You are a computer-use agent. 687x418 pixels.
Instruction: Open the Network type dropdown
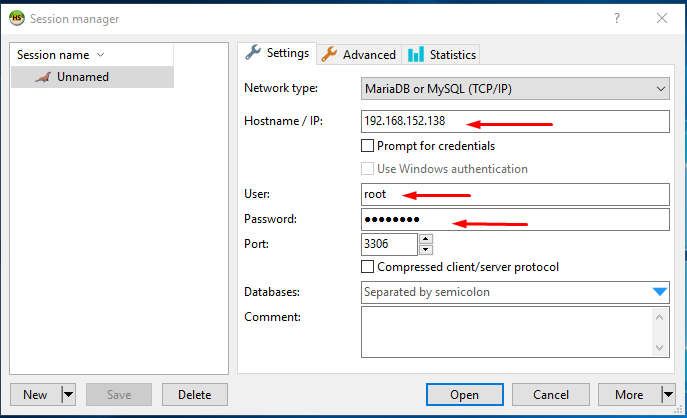coord(515,89)
